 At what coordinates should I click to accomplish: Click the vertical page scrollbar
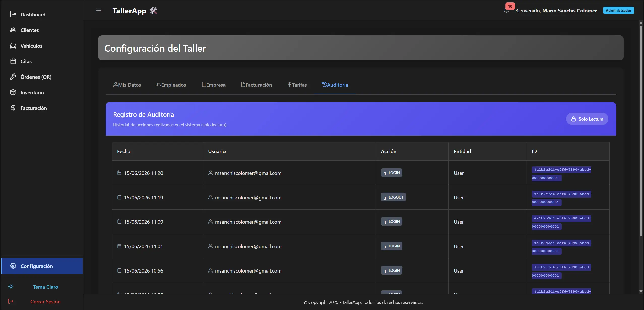point(641,131)
